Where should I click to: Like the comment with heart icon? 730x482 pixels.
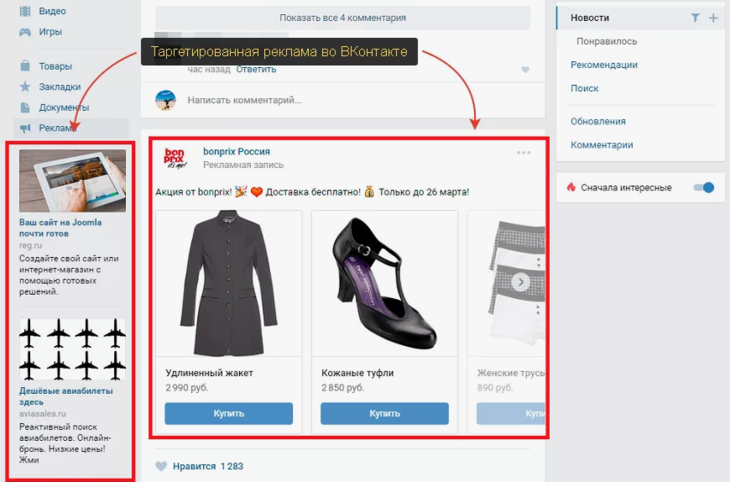(x=526, y=69)
